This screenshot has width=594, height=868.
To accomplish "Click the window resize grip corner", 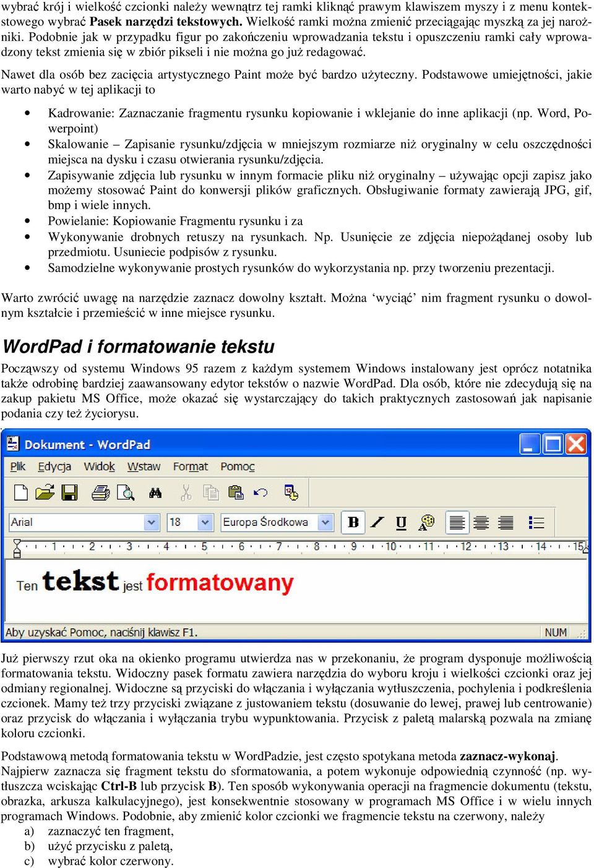I will (x=581, y=633).
